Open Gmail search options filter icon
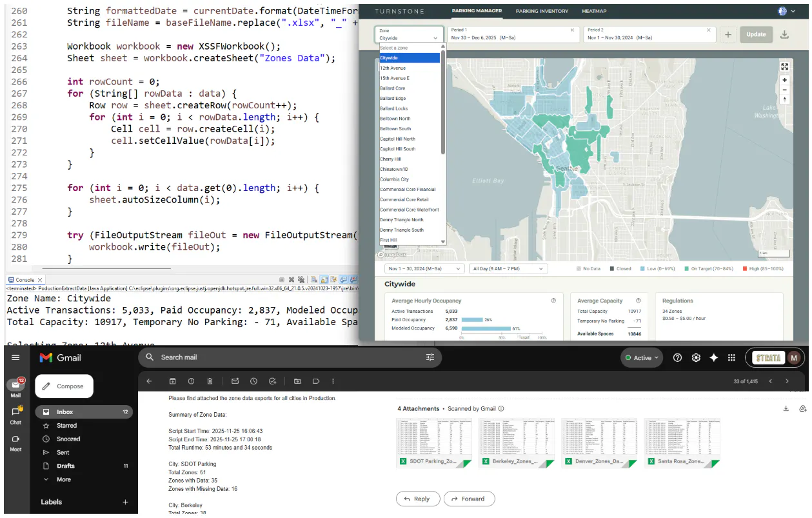 pos(430,357)
